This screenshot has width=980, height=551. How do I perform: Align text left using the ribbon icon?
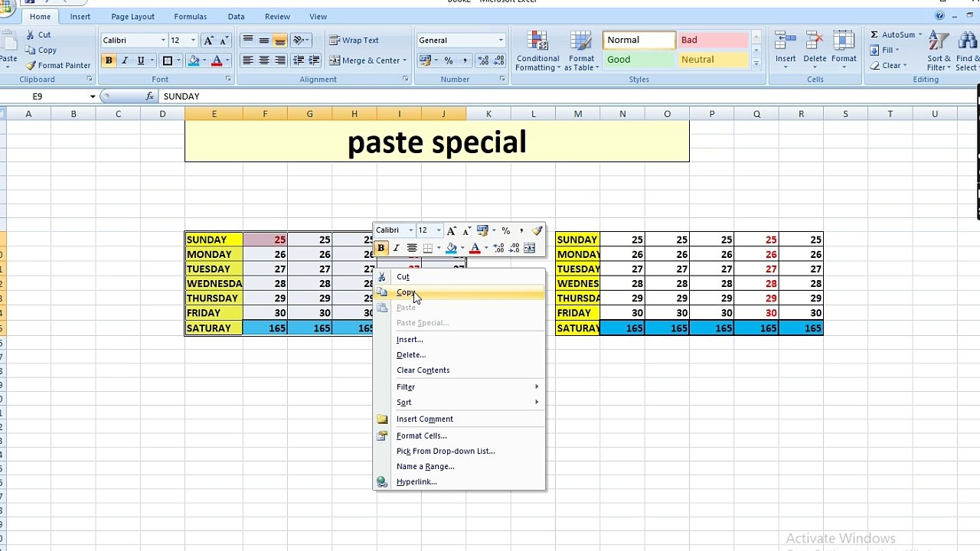247,60
